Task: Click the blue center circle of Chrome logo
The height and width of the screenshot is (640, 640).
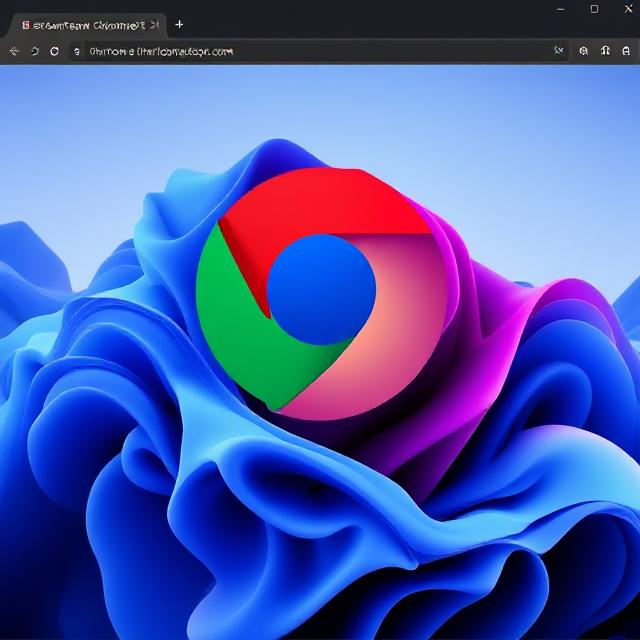Action: tap(321, 290)
